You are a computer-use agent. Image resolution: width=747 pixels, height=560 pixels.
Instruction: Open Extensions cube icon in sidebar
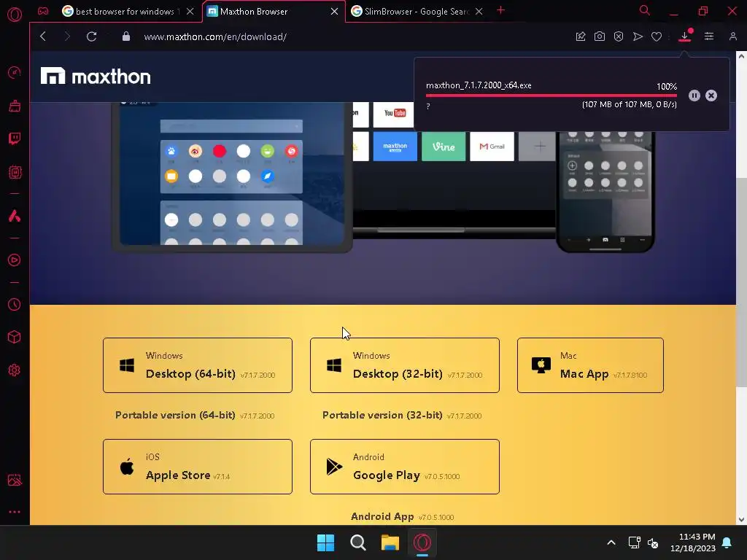click(15, 337)
